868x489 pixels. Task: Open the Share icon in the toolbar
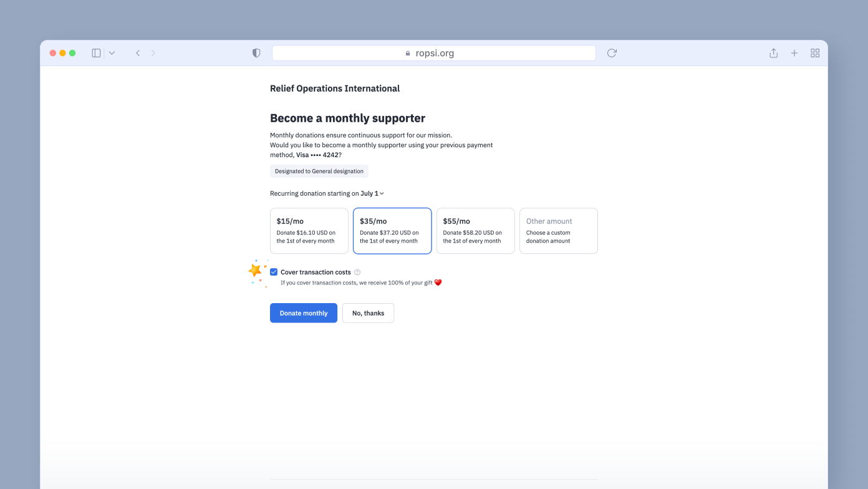[x=773, y=53]
